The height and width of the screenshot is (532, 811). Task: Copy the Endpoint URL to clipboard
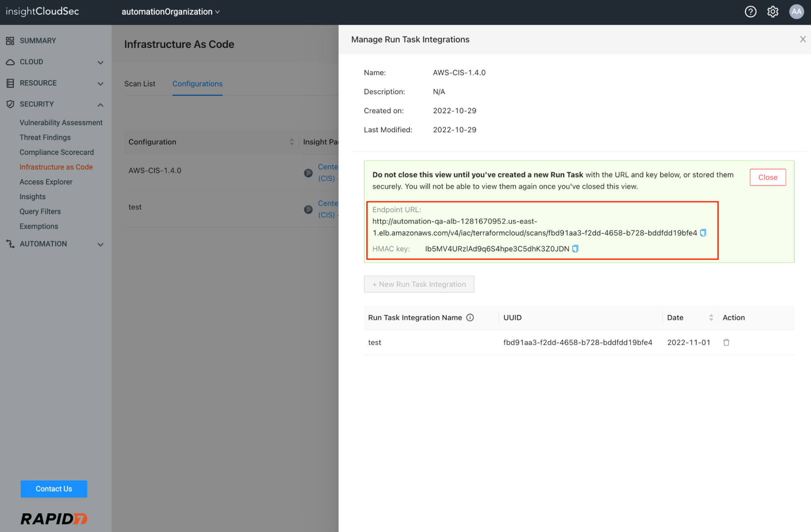[703, 233]
